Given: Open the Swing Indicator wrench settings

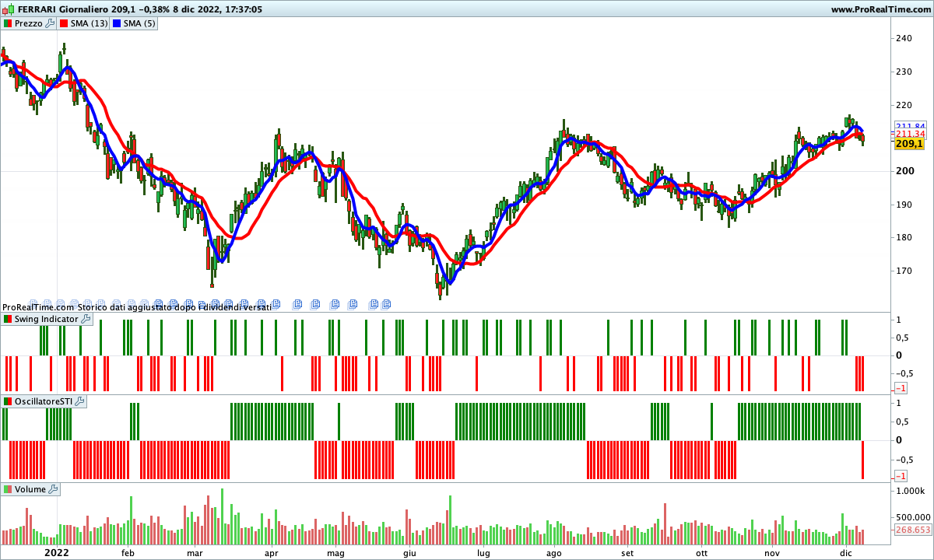Looking at the screenshot, I should point(86,319).
